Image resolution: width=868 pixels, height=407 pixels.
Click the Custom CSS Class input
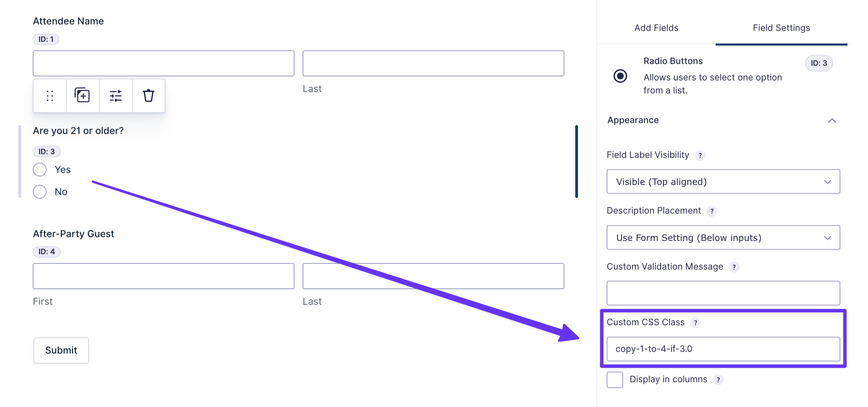[x=723, y=349]
